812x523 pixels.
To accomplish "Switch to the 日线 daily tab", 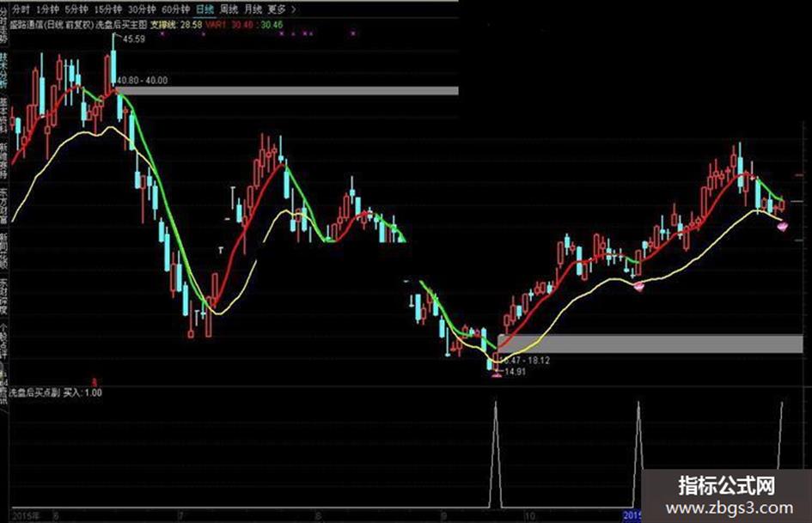I will [205, 9].
